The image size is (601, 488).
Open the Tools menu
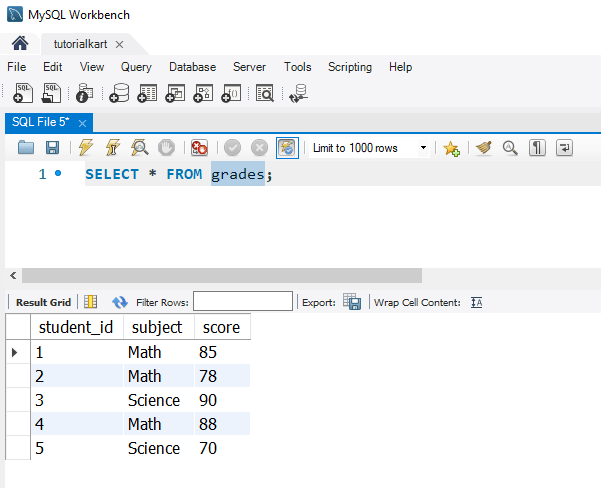click(297, 67)
